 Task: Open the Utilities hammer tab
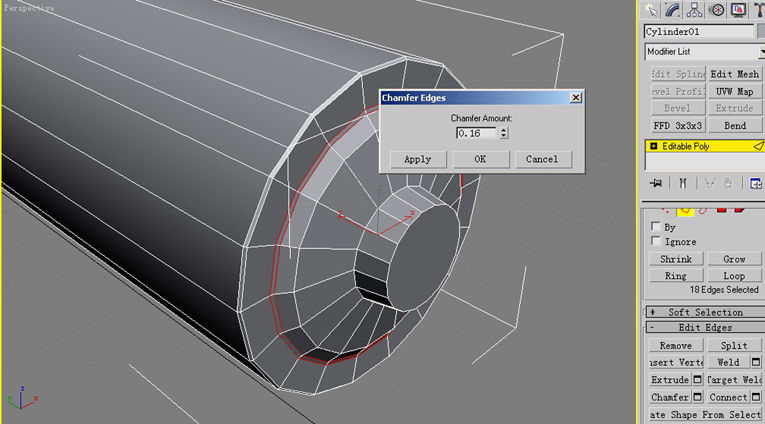(758, 10)
